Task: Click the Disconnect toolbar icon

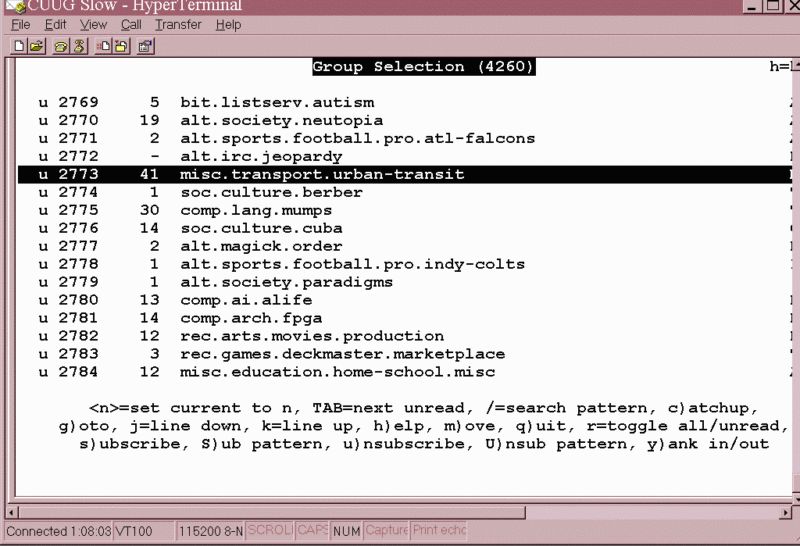Action: (79, 46)
